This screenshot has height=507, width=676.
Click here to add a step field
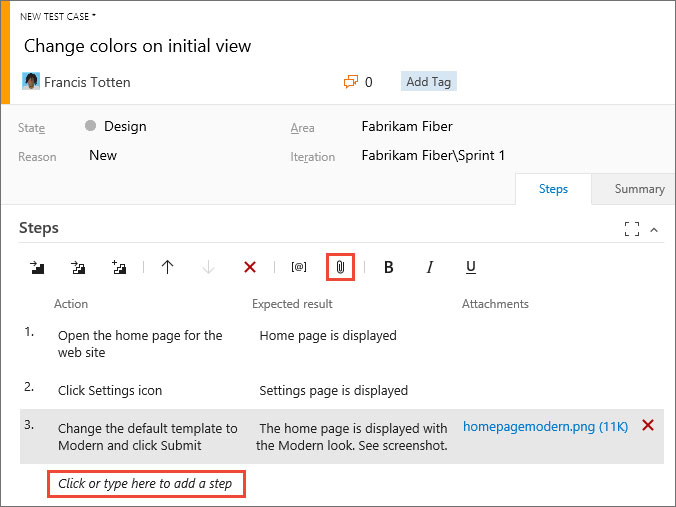pos(146,484)
